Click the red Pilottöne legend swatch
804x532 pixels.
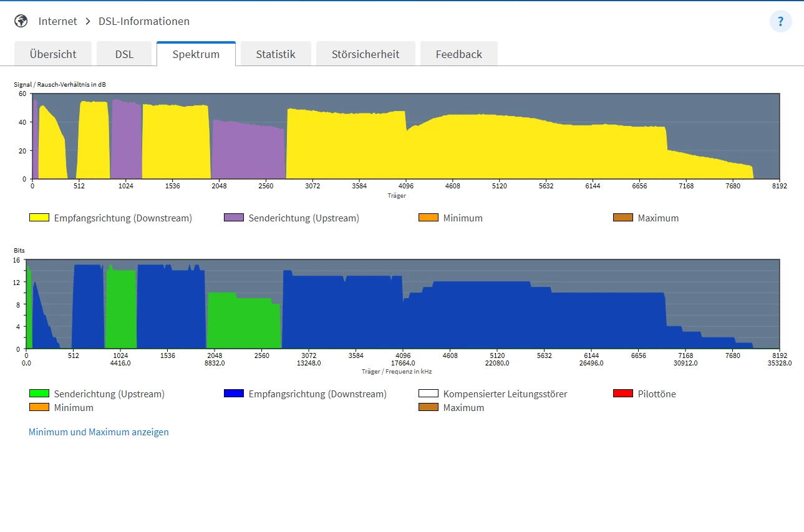tap(622, 394)
